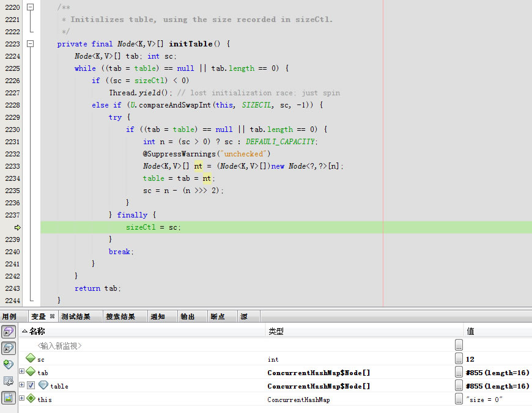Click the blue gem icon of the table field
The height and width of the screenshot is (413, 532).
43,385
